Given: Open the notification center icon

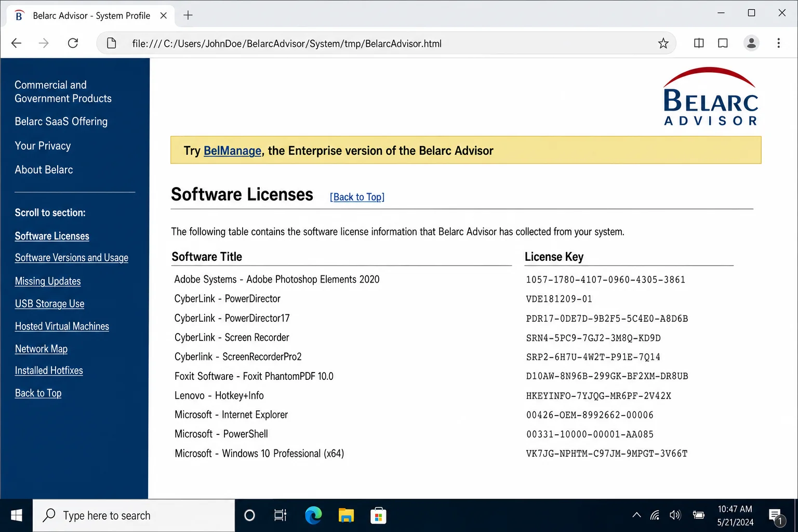Looking at the screenshot, I should [776, 516].
